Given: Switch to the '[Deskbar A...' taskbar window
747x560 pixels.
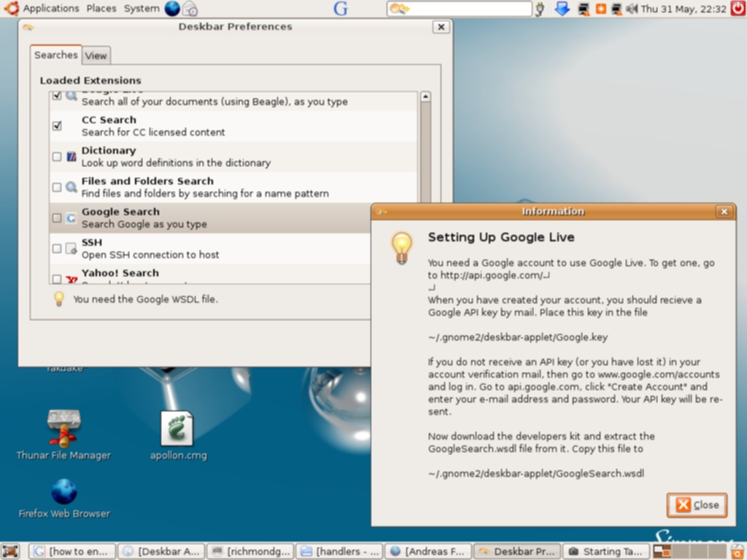Looking at the screenshot, I should (161, 551).
